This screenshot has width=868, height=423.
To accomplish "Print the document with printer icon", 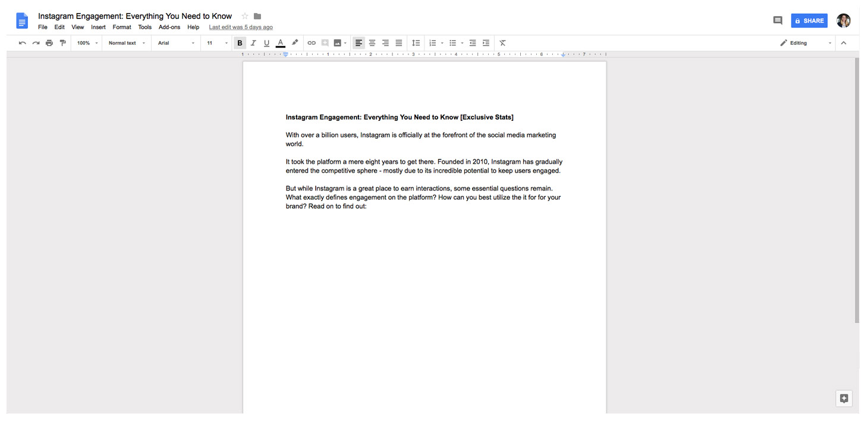I will point(49,43).
